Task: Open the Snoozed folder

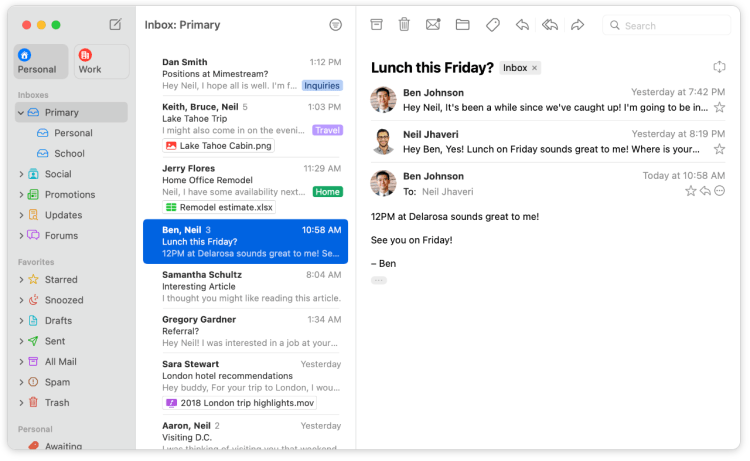Action: point(72,300)
